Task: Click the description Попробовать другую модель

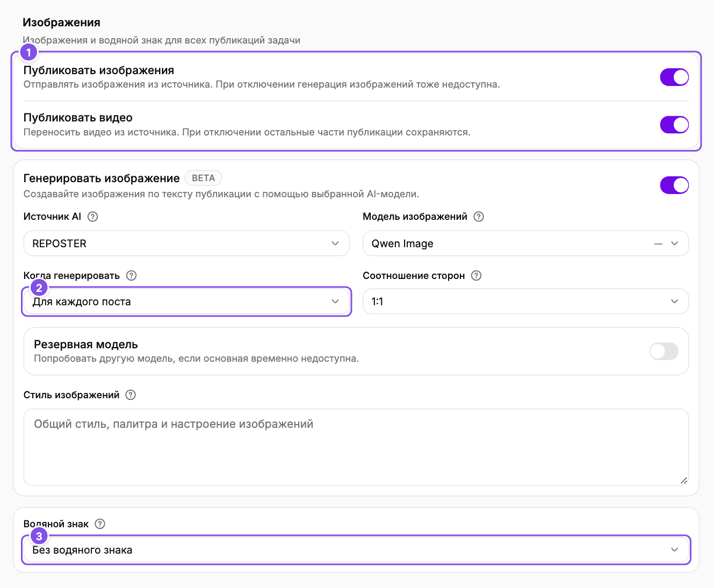Action: pos(196,358)
